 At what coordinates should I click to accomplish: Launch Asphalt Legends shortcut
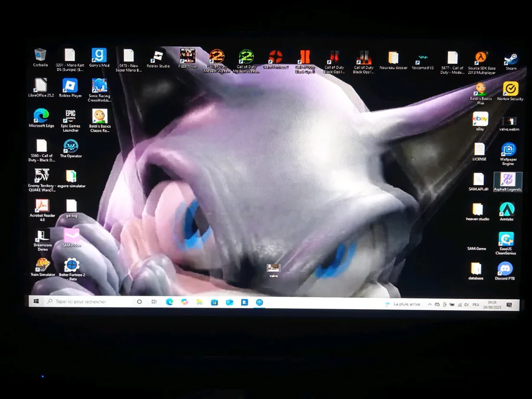click(508, 182)
